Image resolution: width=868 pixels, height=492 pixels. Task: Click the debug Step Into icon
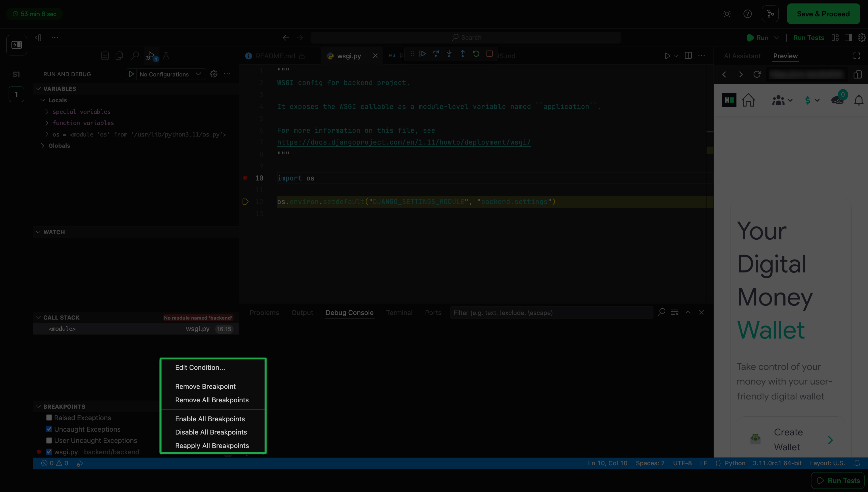[449, 54]
